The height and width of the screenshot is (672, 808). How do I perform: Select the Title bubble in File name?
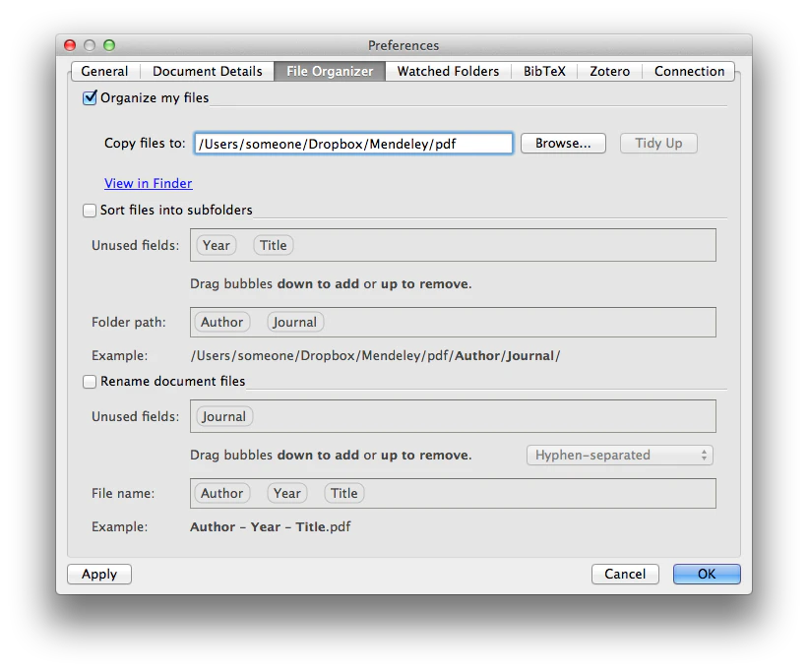pos(344,493)
